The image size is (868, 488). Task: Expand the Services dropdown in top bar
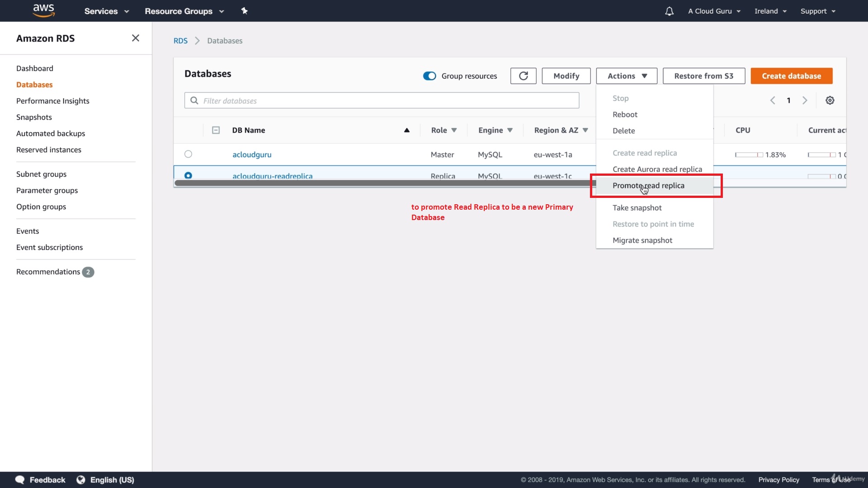(106, 11)
